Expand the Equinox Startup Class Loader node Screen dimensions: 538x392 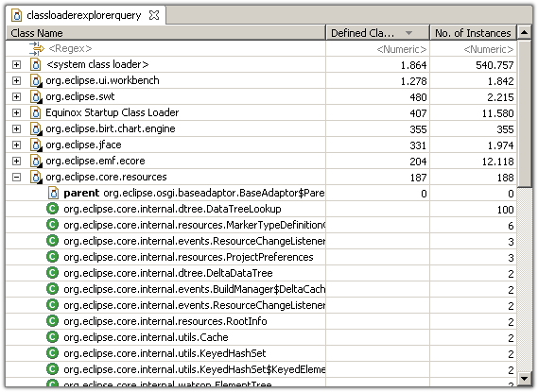tap(16, 112)
